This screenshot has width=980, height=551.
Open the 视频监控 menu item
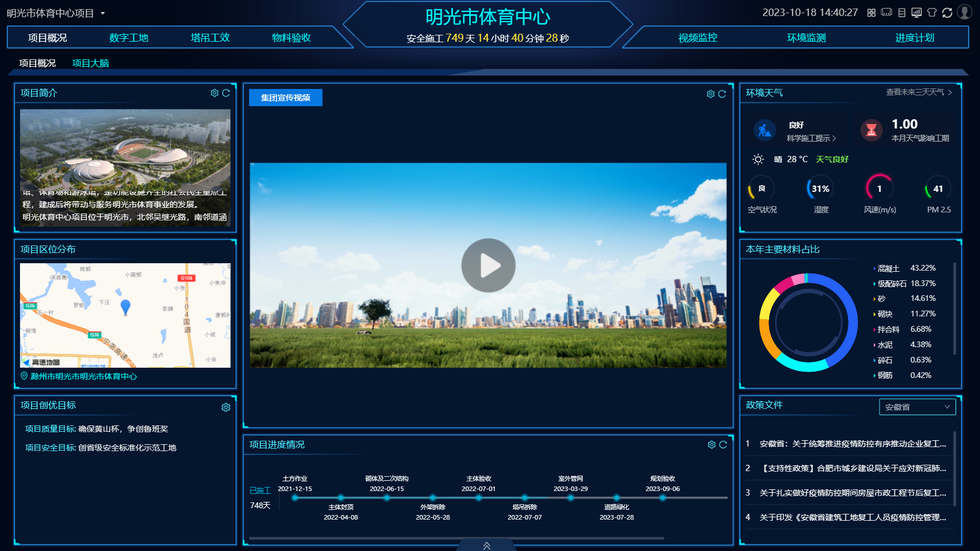pyautogui.click(x=697, y=38)
